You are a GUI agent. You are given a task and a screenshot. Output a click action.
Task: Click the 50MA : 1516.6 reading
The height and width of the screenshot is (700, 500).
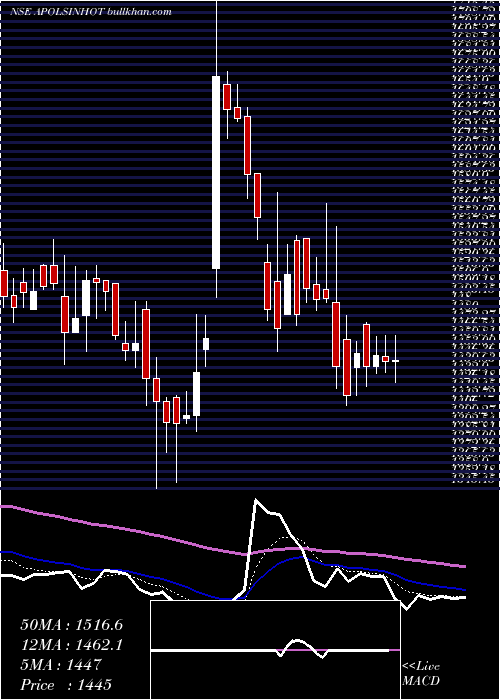[71, 625]
